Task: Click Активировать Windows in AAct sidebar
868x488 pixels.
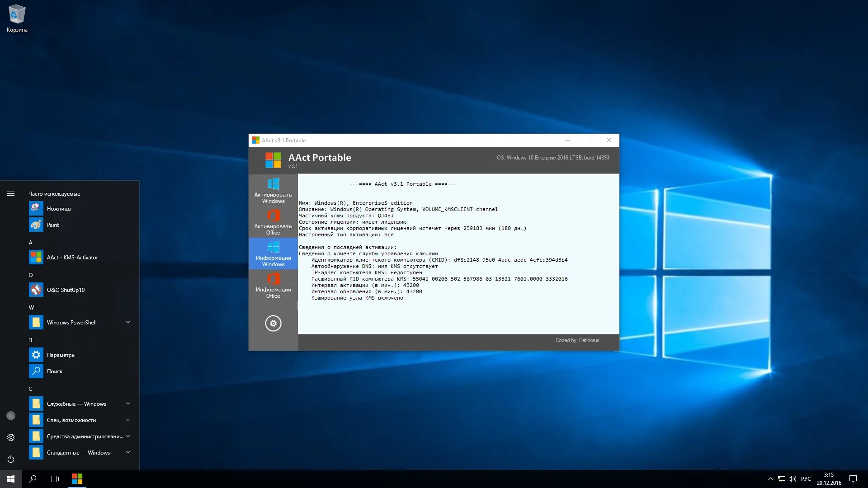Action: pos(273,190)
